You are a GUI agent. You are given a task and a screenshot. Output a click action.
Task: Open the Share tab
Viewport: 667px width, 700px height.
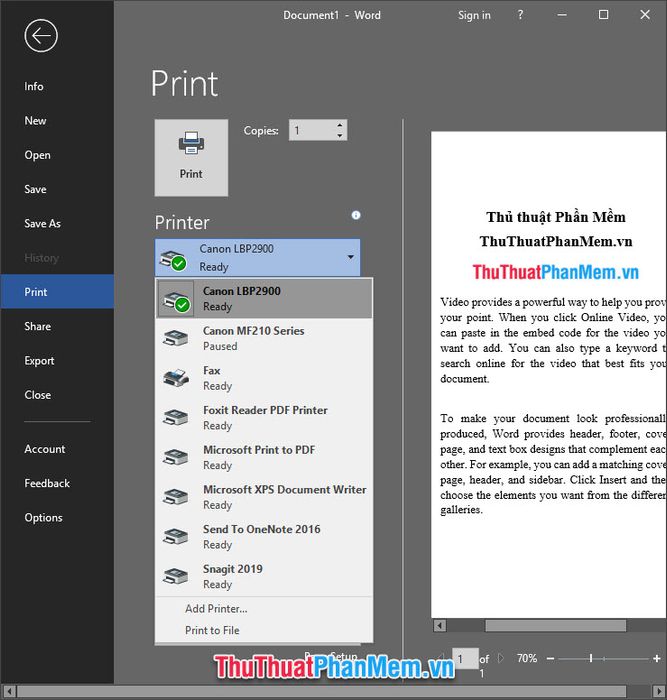tap(57, 326)
